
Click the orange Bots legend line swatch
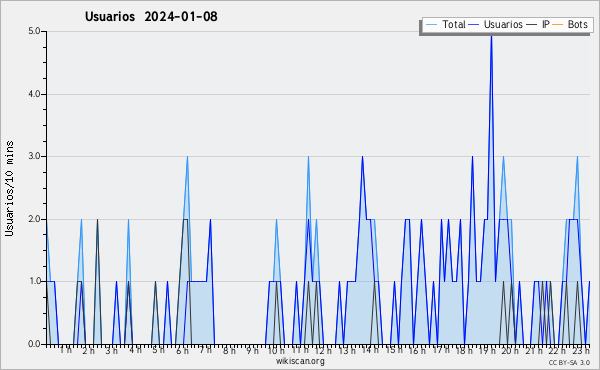pos(558,24)
